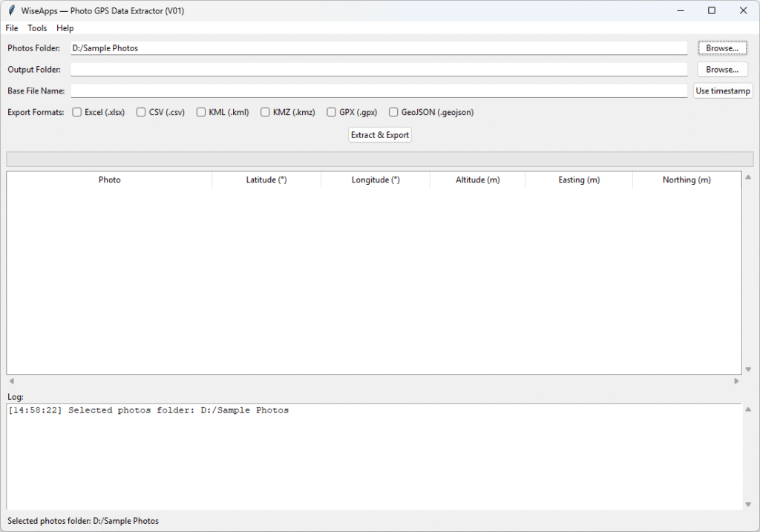Browse for the Photos Folder

(721, 48)
